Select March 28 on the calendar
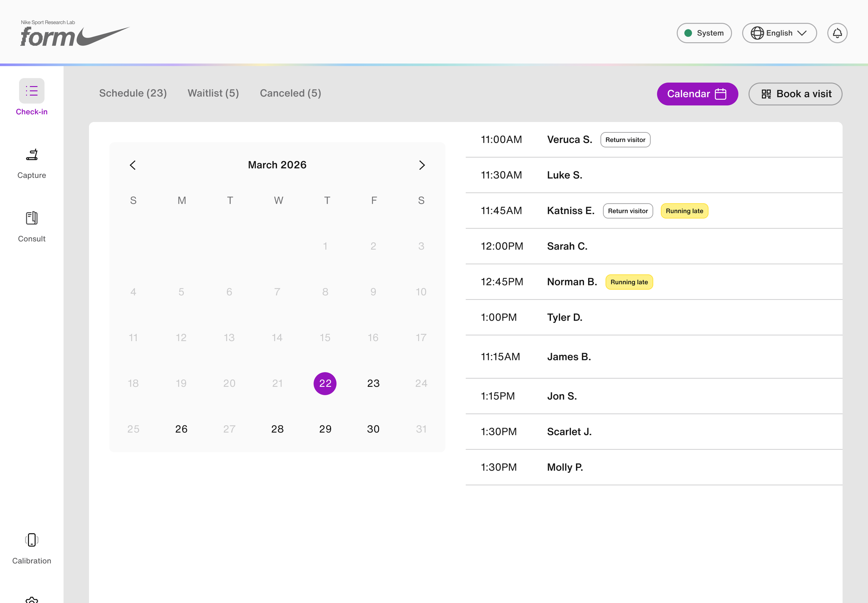868x603 pixels. 277,429
